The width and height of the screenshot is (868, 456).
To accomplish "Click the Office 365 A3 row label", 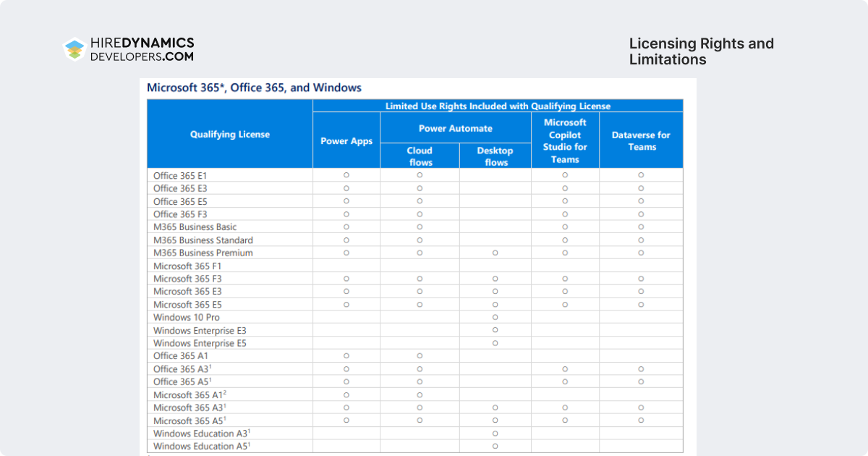I will click(182, 369).
